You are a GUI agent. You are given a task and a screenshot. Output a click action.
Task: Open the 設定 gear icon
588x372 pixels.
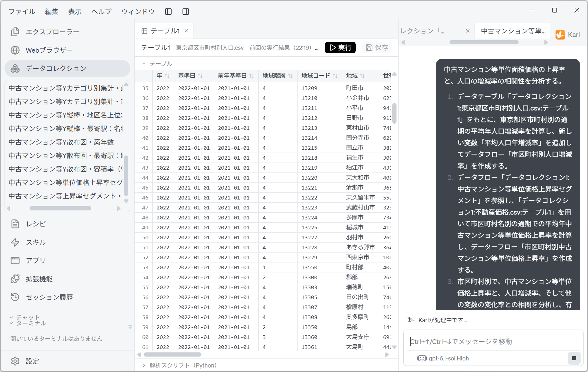click(x=15, y=361)
